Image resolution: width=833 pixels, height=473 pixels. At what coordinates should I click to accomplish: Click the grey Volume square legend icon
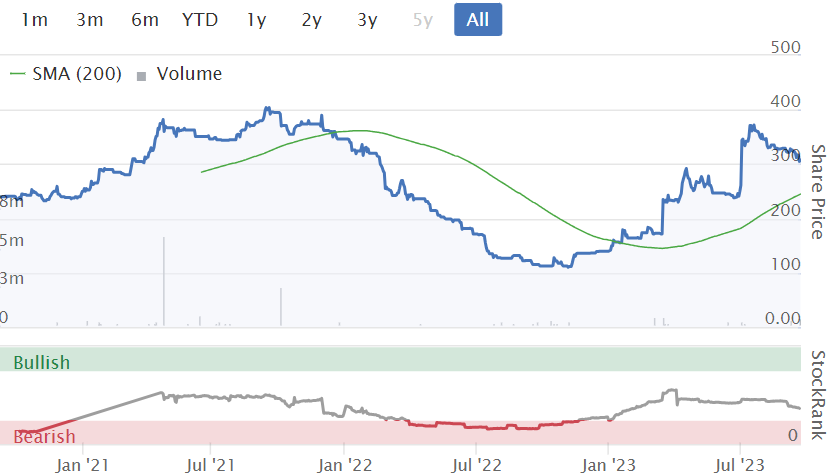(x=141, y=74)
